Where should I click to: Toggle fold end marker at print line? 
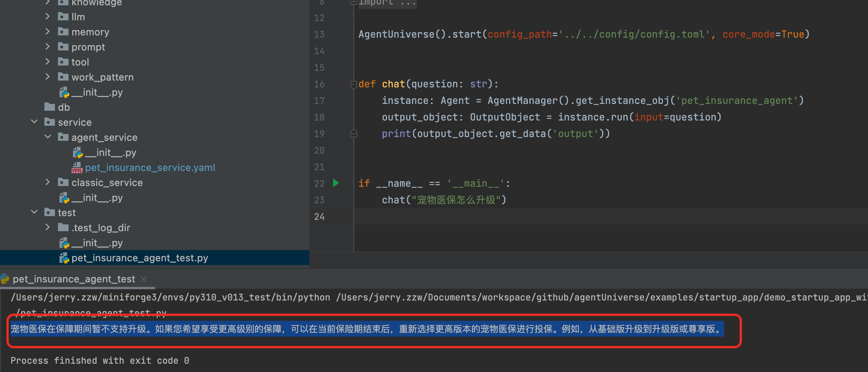click(353, 134)
